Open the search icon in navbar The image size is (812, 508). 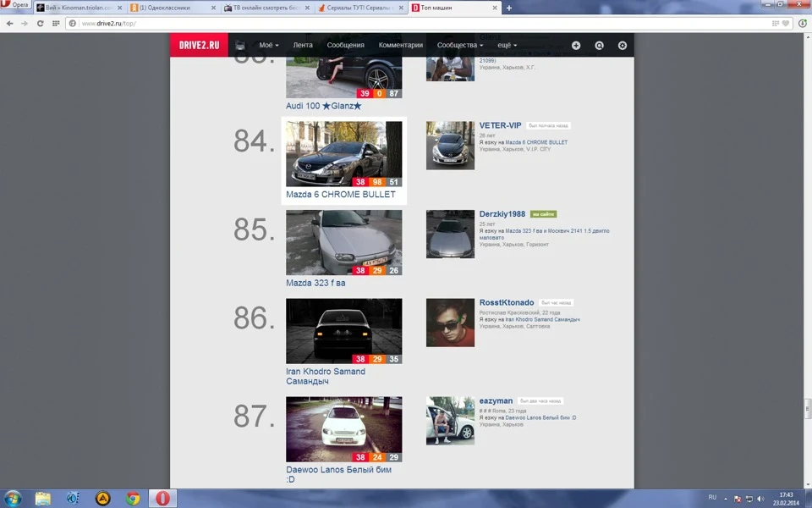pos(599,46)
